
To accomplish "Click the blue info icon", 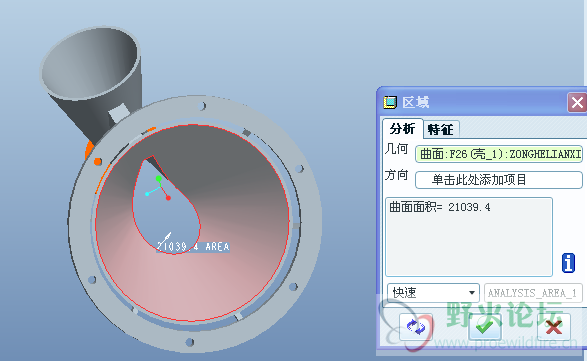I will (x=568, y=263).
